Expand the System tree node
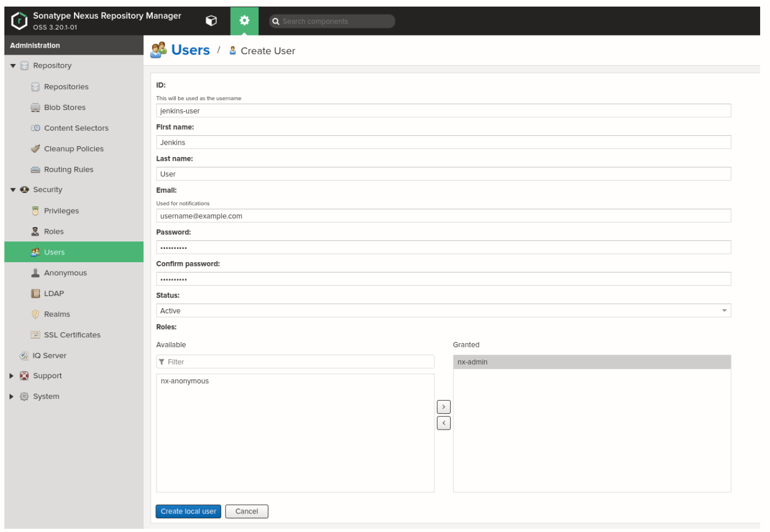This screenshot has height=532, width=770. tap(12, 397)
